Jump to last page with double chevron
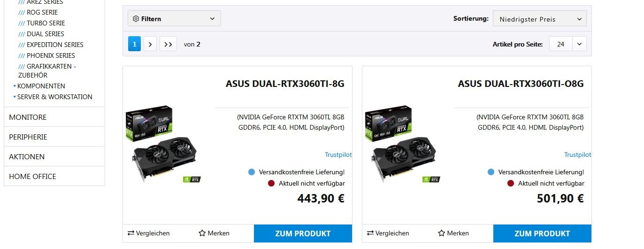The height and width of the screenshot is (249, 644). 169,44
